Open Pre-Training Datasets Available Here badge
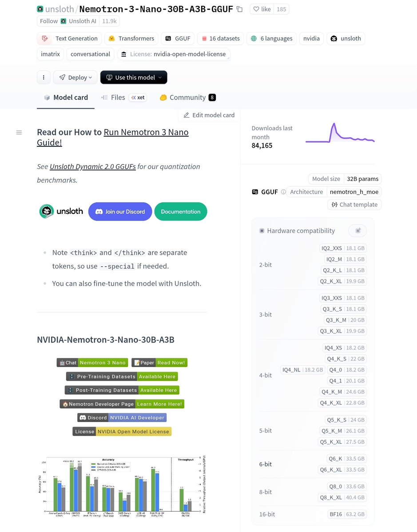The height and width of the screenshot is (532, 417). (122, 376)
